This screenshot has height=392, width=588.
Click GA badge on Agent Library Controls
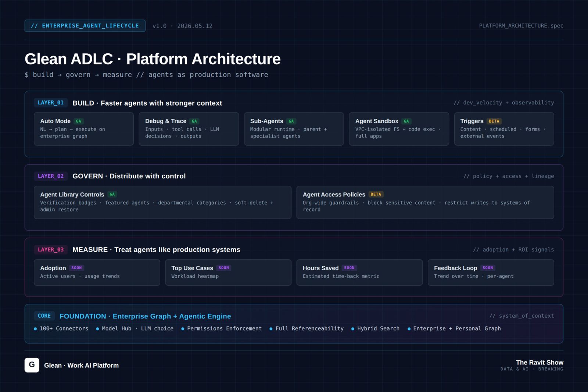click(112, 195)
